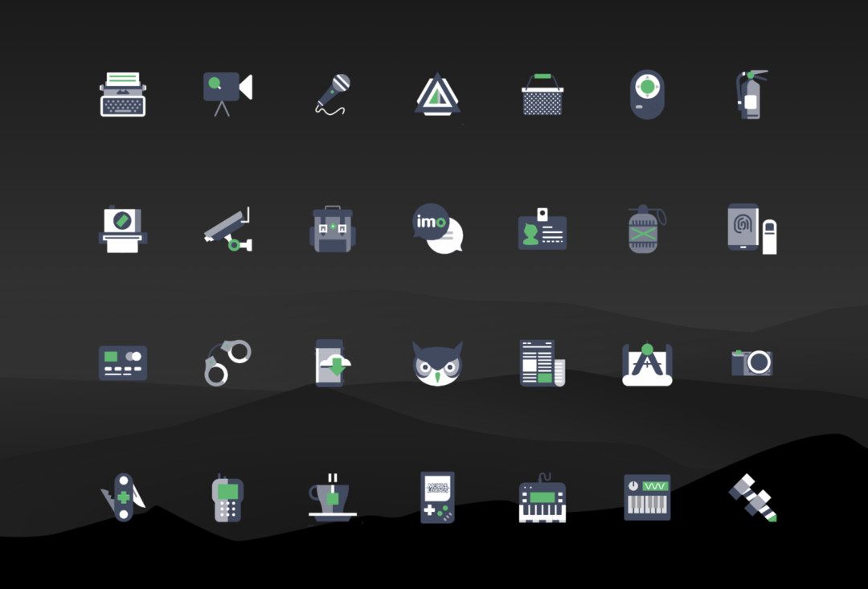Open the tea cup with teabag icon

pyautogui.click(x=333, y=497)
